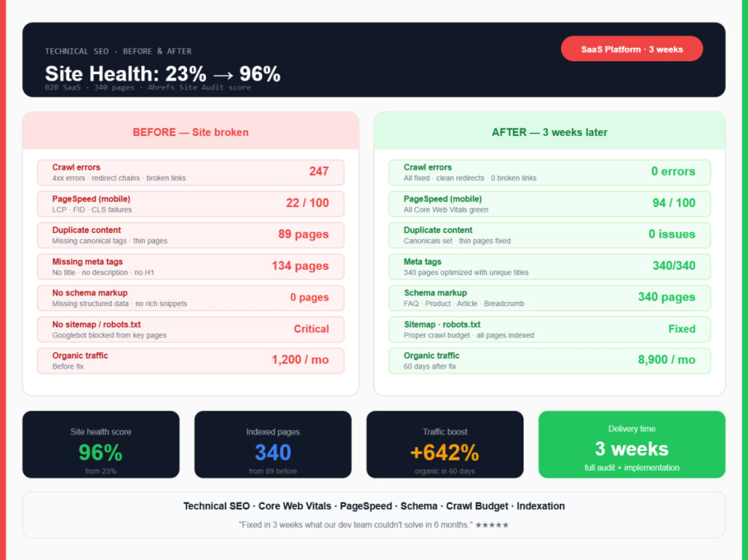Click All Core Web Vitals green text
The width and height of the screenshot is (748, 560).
point(446,209)
